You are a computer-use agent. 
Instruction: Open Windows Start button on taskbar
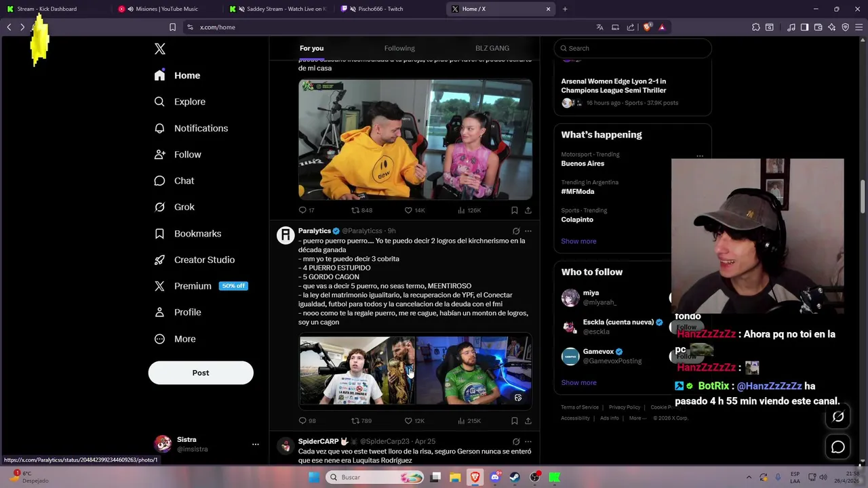click(x=313, y=477)
